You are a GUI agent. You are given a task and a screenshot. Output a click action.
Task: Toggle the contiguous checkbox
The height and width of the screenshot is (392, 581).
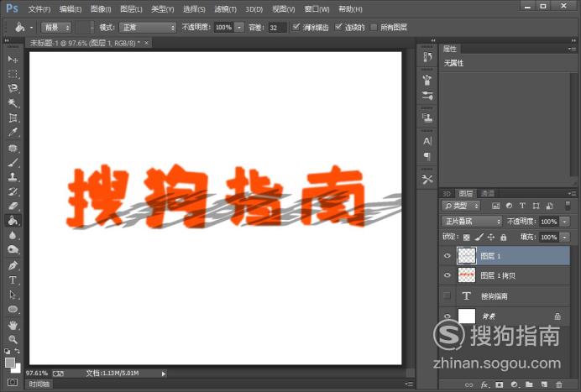[338, 27]
